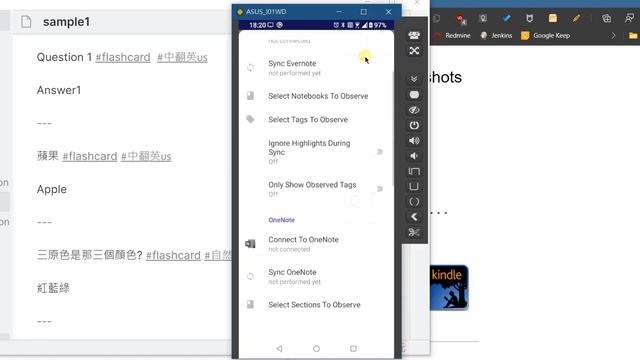Click section icon beside Select Sections To Observe
This screenshot has height=360, width=640.
[250, 304]
